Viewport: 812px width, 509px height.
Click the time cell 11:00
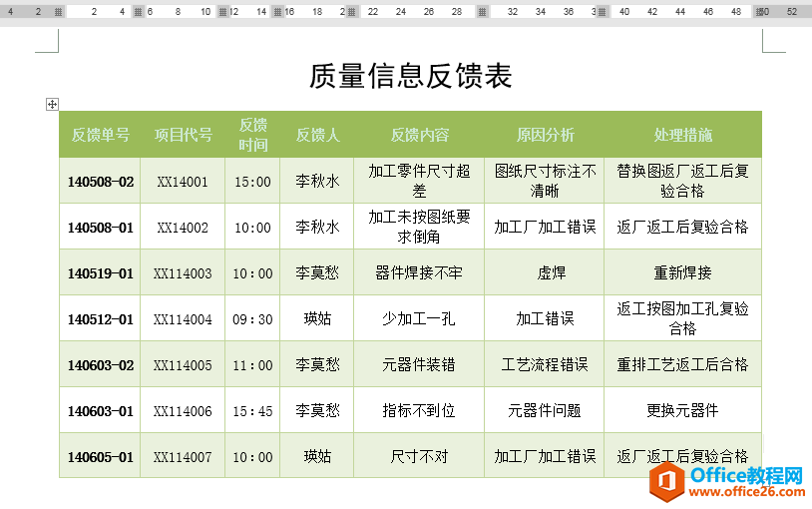pos(252,365)
